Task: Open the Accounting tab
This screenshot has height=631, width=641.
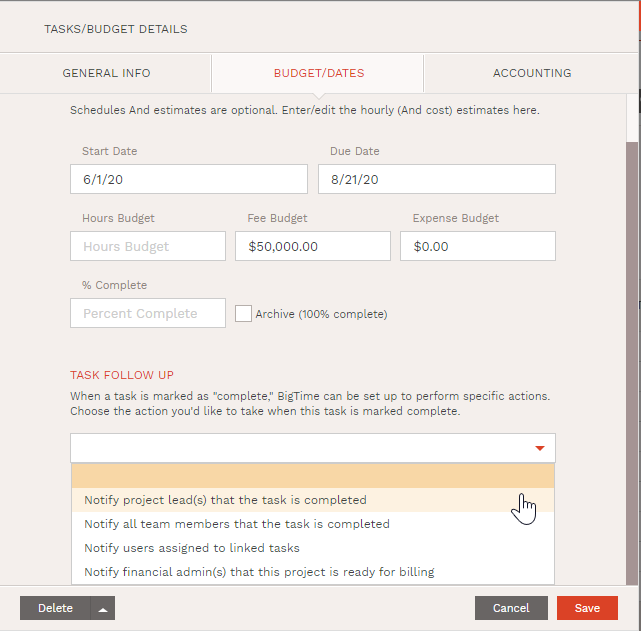Action: tap(532, 73)
